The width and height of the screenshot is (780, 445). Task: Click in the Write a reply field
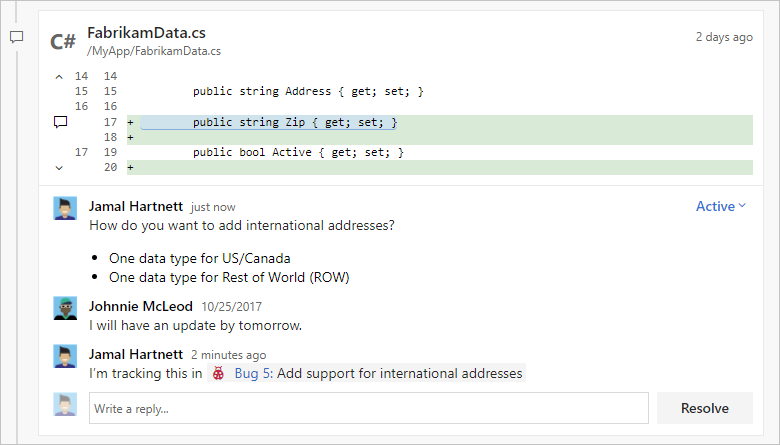[368, 408]
